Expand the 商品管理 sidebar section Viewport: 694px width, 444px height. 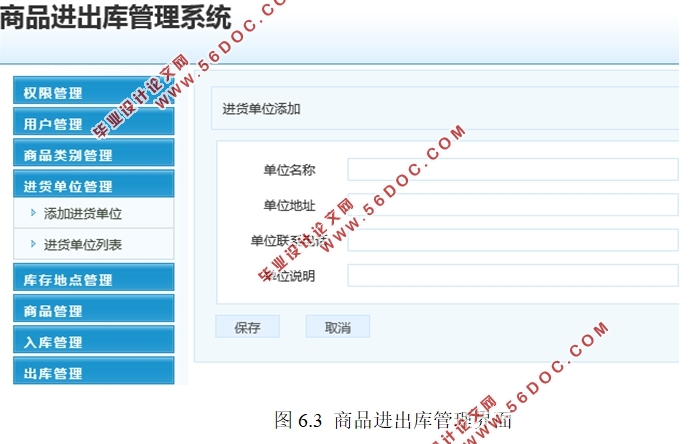tap(93, 311)
